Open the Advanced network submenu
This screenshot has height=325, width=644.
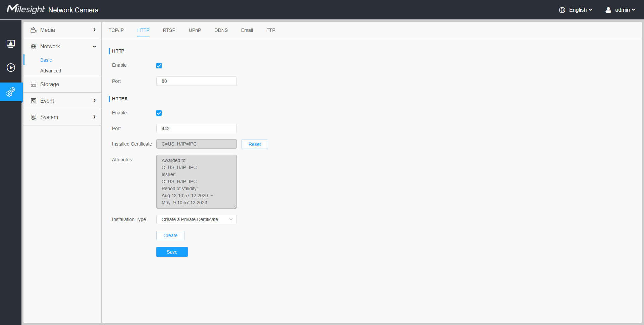51,71
